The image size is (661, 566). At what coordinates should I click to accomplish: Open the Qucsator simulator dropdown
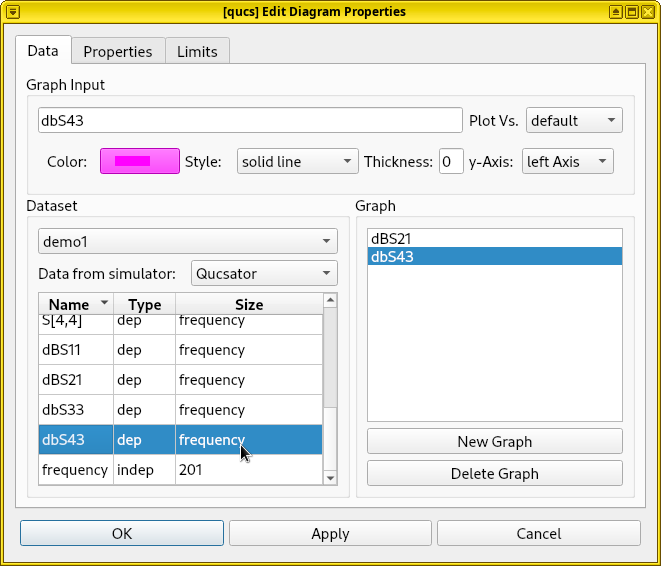pos(264,273)
